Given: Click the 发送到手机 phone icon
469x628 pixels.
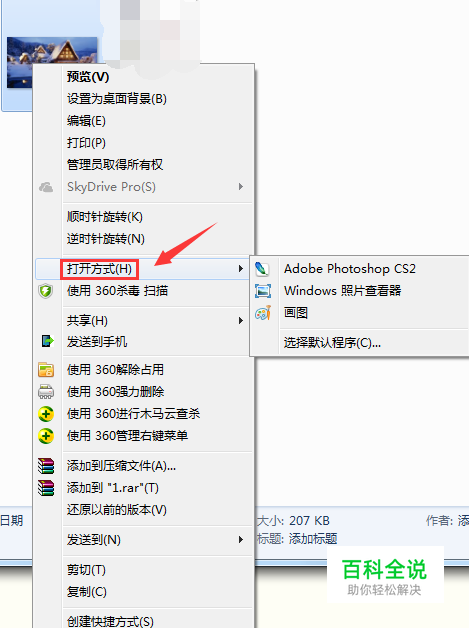Looking at the screenshot, I should tap(48, 341).
